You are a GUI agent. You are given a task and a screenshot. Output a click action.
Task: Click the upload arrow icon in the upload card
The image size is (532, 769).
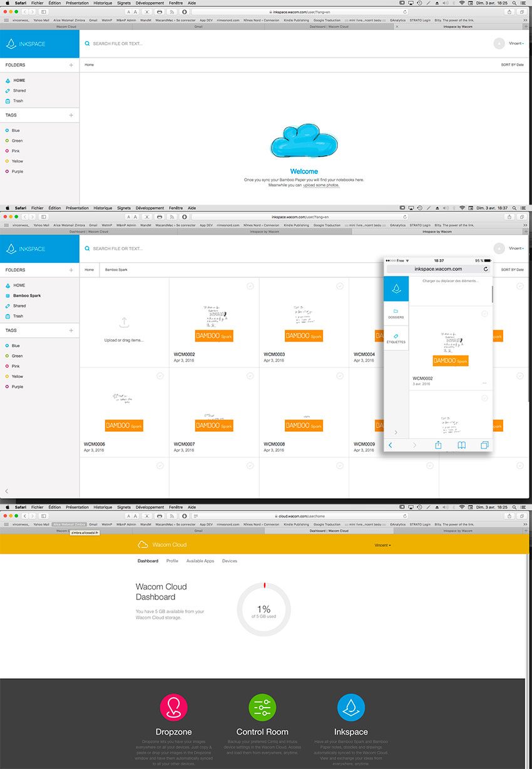coord(124,323)
